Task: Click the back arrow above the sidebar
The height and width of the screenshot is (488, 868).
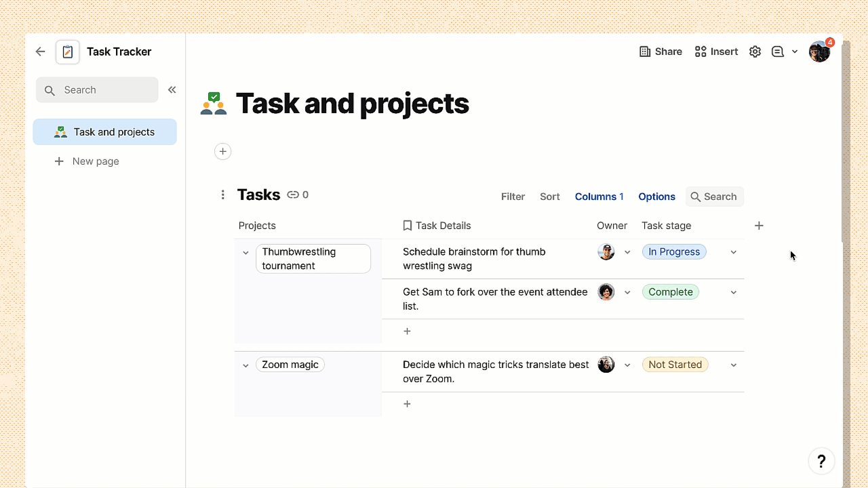Action: tap(40, 51)
